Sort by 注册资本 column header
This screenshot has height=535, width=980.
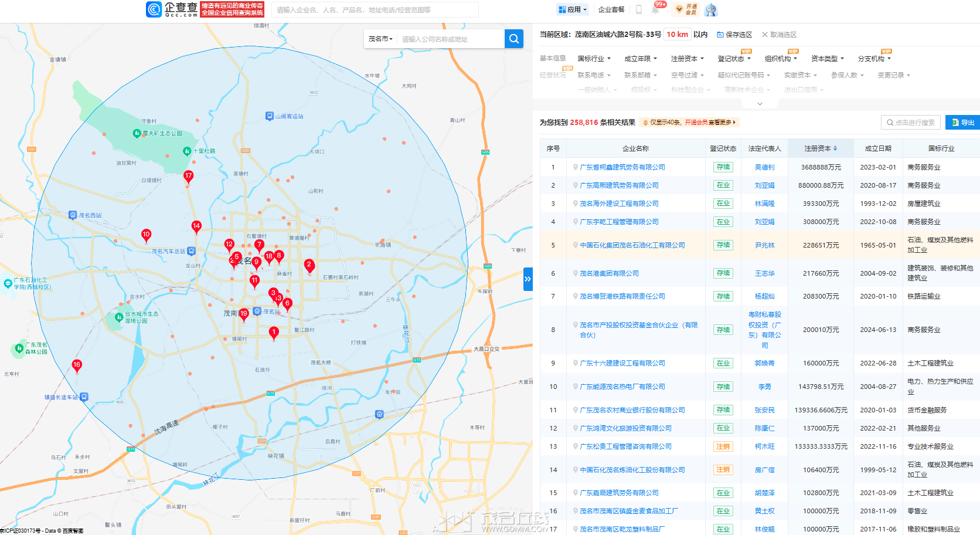click(821, 148)
